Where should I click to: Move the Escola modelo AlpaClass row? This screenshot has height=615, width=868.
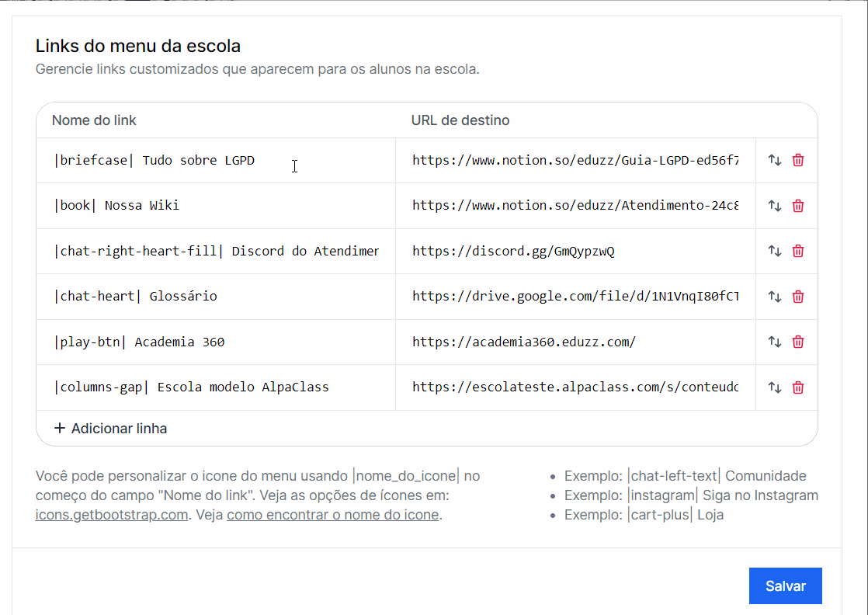774,387
